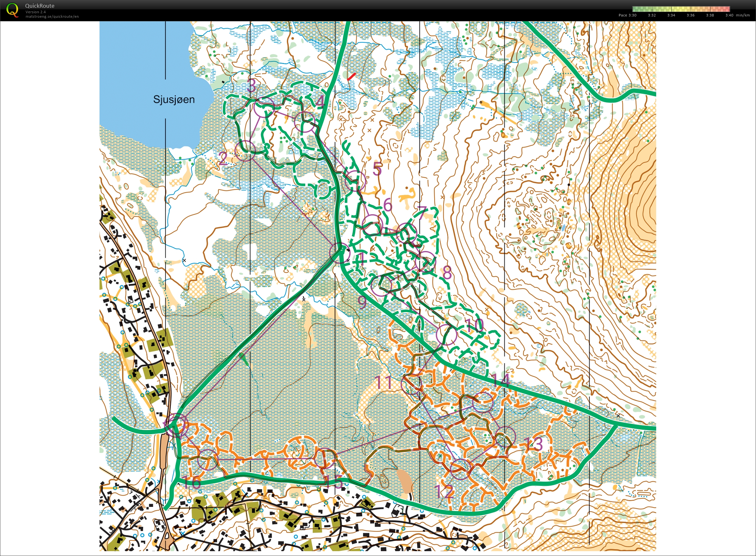Click the QuickRoute Q logo
The width and height of the screenshot is (756, 556).
click(13, 10)
